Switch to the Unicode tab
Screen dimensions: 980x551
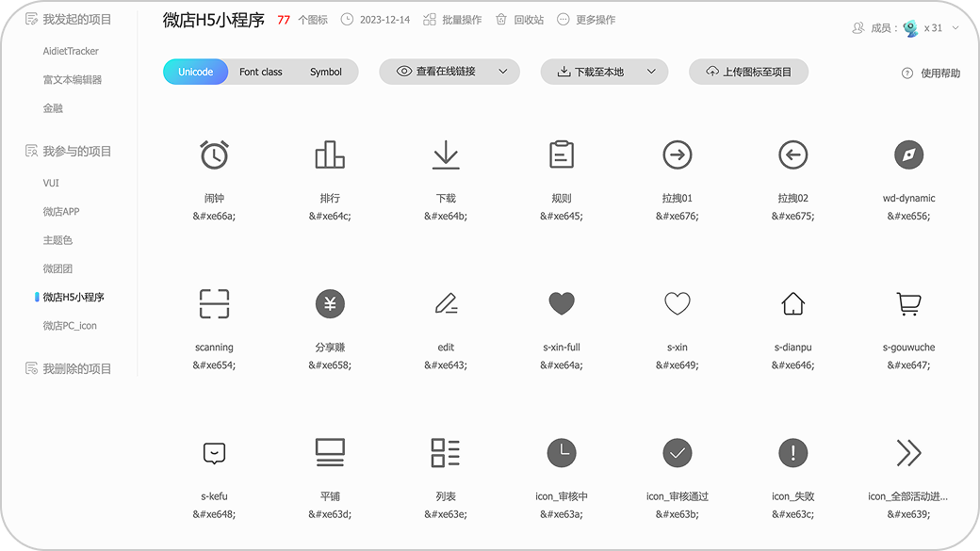(x=196, y=72)
